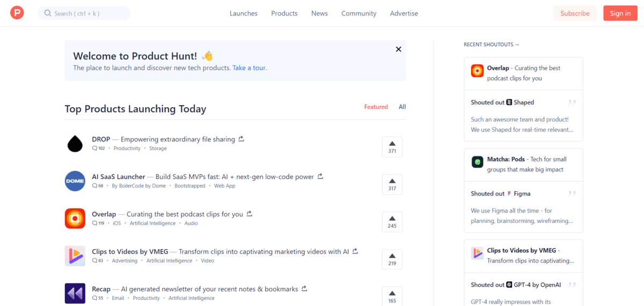Switch to the All products filter
644x306 pixels.
tap(402, 107)
